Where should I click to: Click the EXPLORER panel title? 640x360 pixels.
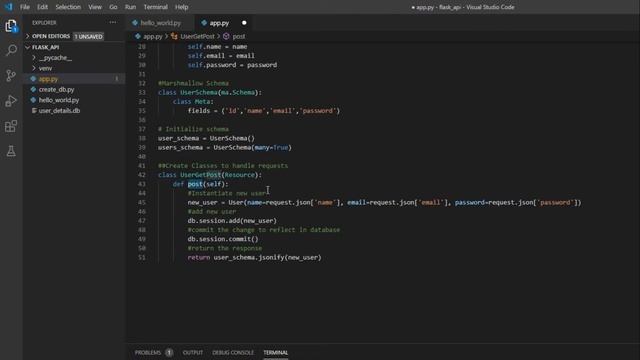click(x=44, y=23)
